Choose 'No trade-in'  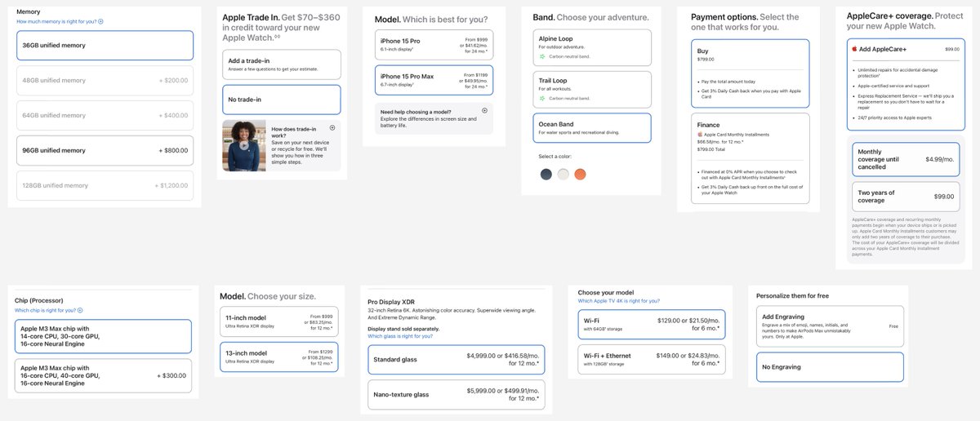click(281, 100)
